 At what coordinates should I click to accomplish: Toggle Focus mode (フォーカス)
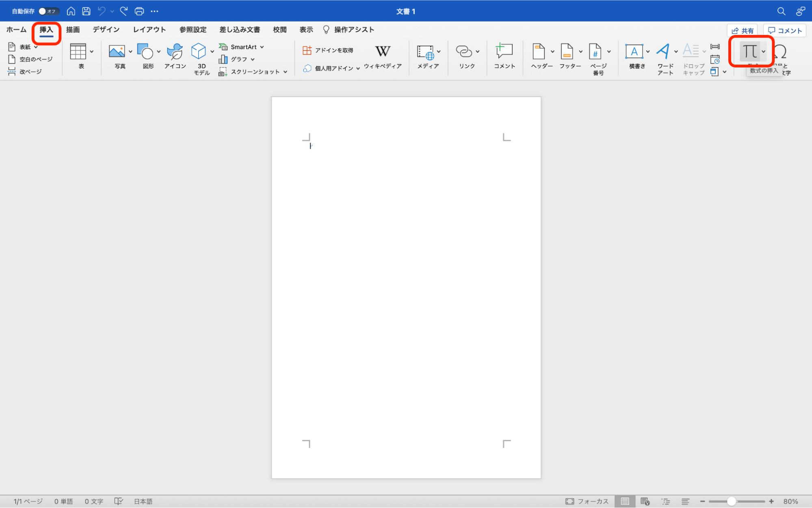(x=587, y=501)
